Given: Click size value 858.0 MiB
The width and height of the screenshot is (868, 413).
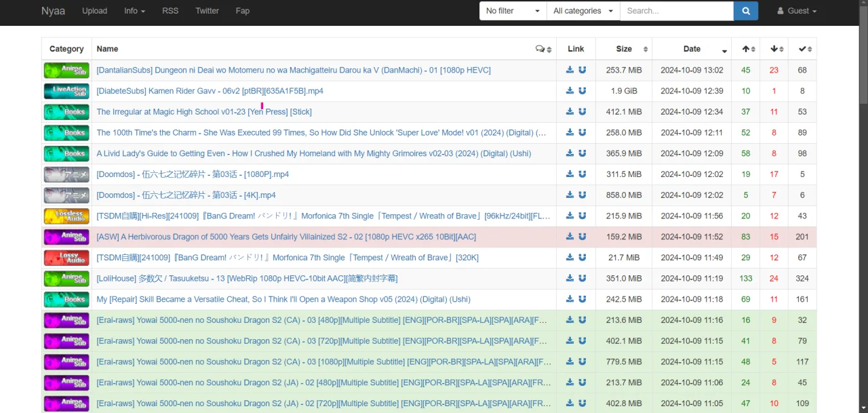Looking at the screenshot, I should tap(624, 195).
